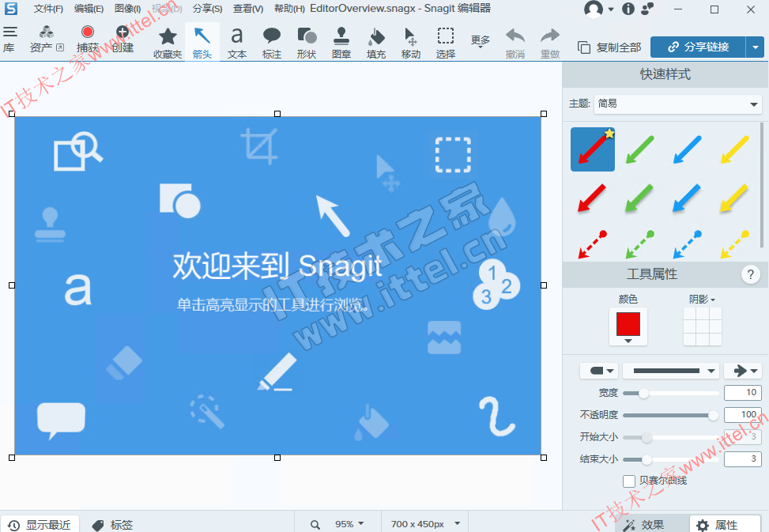769x532 pixels.
Task: Open the Library hamburger menu
Action: [9, 40]
